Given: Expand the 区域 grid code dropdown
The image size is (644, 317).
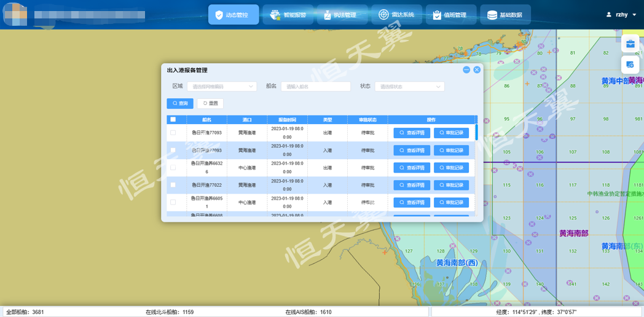Looking at the screenshot, I should [x=222, y=87].
